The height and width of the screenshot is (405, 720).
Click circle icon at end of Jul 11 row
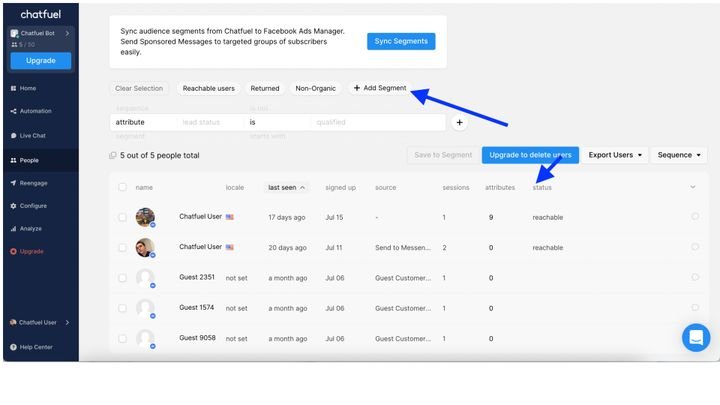[695, 247]
